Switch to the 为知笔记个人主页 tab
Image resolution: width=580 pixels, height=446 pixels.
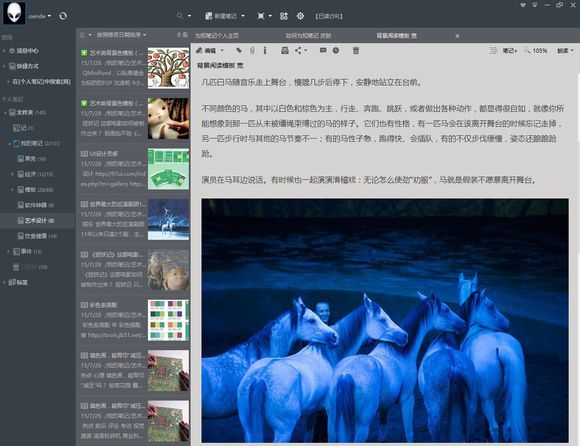pyautogui.click(x=217, y=36)
